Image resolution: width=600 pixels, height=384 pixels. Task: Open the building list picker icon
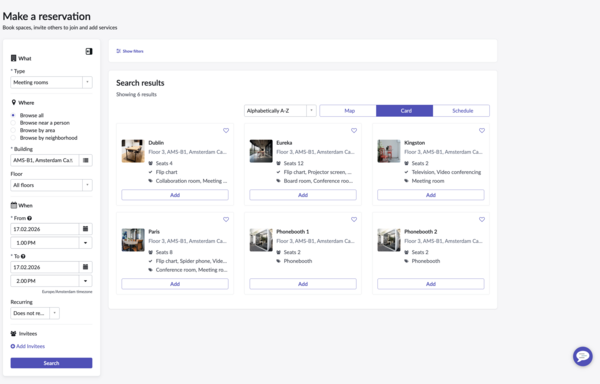pos(86,160)
